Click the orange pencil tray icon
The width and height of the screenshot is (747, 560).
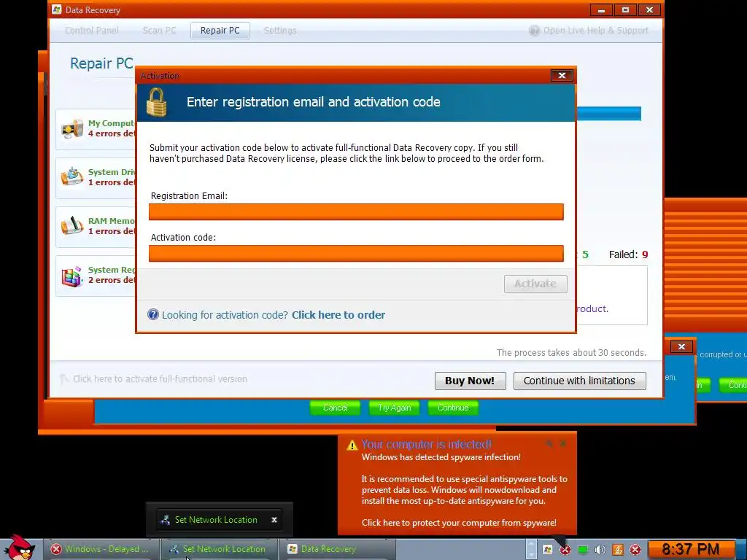618,550
